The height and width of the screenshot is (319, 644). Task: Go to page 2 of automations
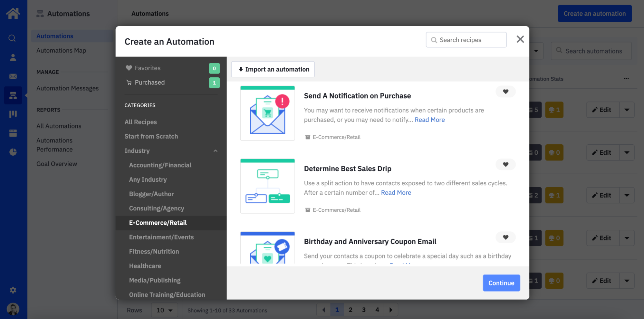pos(351,309)
